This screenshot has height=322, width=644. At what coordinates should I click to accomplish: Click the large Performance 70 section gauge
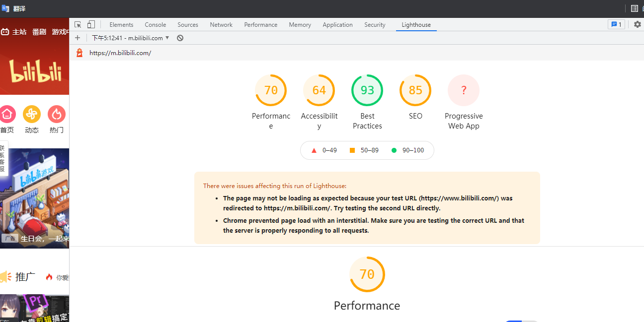(367, 274)
